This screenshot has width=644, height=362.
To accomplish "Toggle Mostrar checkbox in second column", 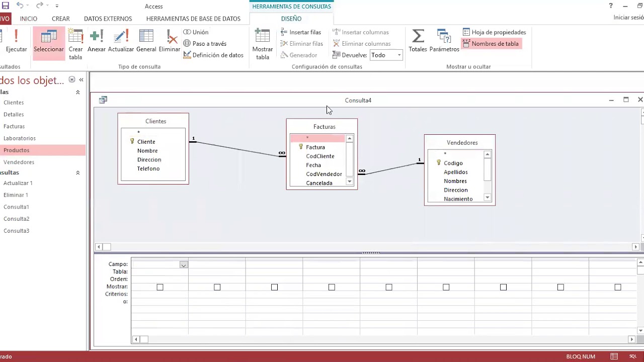I will 217,287.
